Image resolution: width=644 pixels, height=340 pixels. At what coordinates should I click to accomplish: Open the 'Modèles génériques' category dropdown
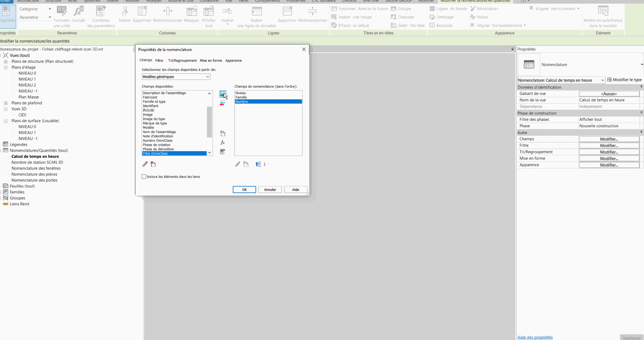(207, 77)
